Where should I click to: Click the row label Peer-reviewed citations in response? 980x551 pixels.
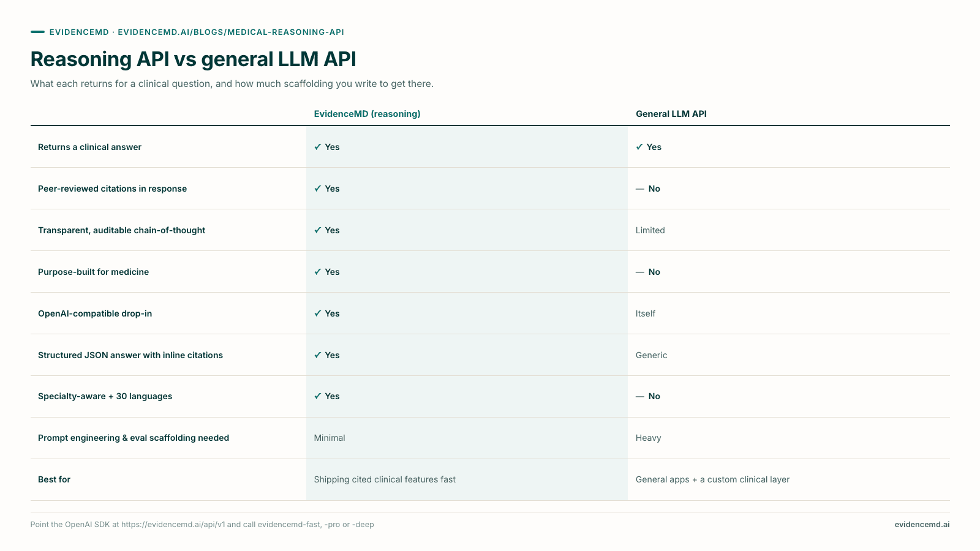112,189
